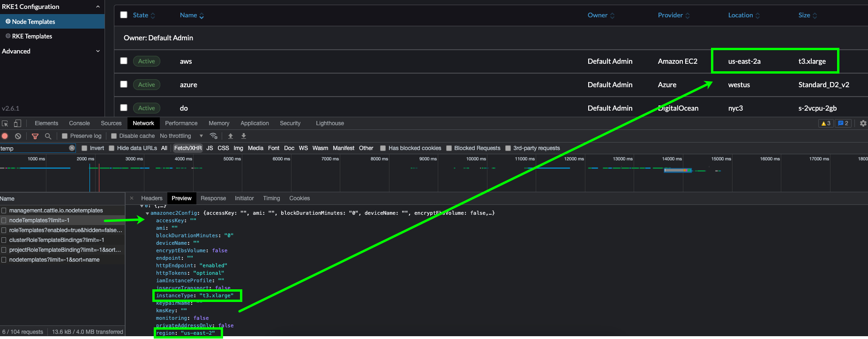Toggle the network filter funnel icon

pos(35,136)
